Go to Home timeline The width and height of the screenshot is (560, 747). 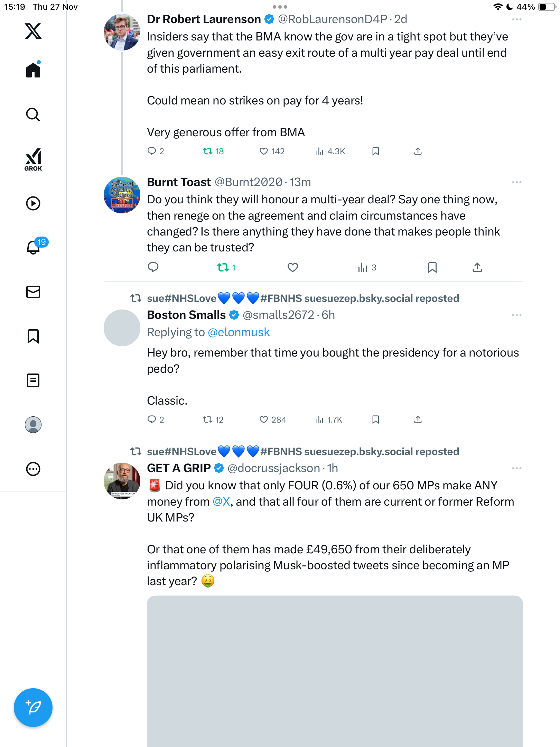coord(33,70)
